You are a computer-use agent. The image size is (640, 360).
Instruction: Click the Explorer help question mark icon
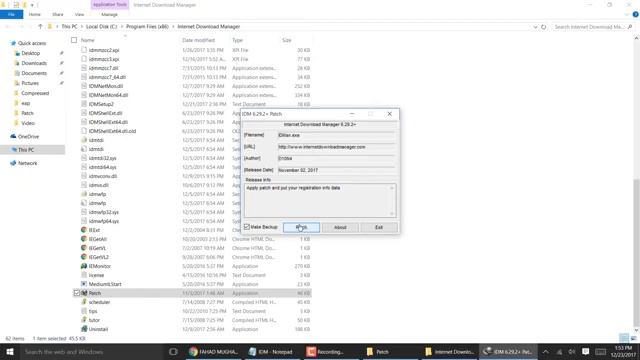(636, 14)
